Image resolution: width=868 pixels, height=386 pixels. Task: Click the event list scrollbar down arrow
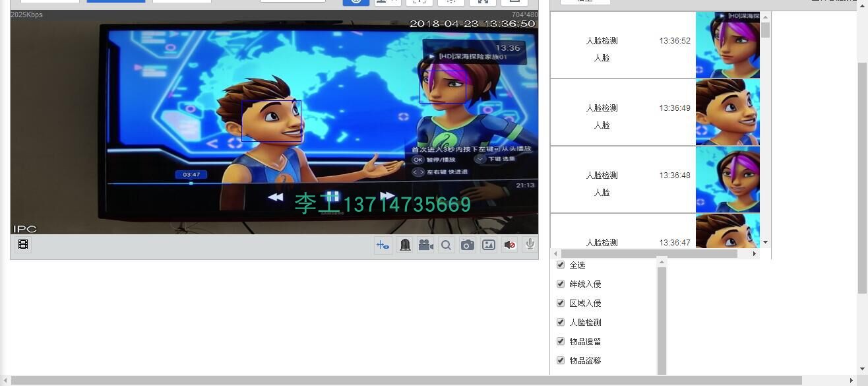tap(765, 242)
